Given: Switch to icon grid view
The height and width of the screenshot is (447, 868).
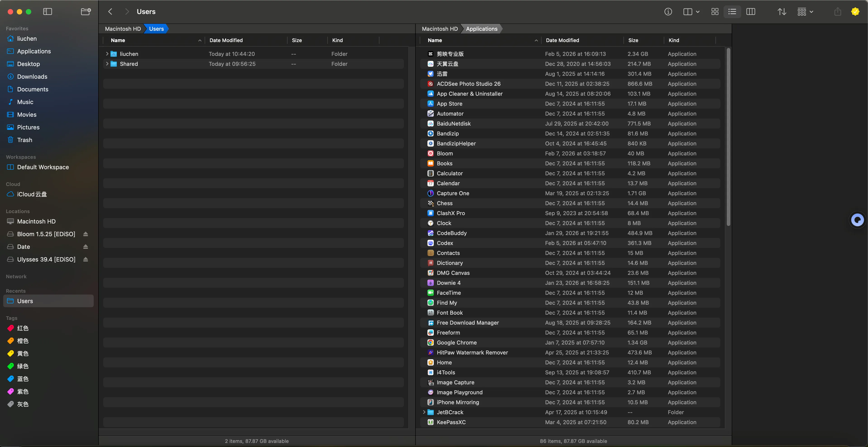Looking at the screenshot, I should (x=715, y=12).
